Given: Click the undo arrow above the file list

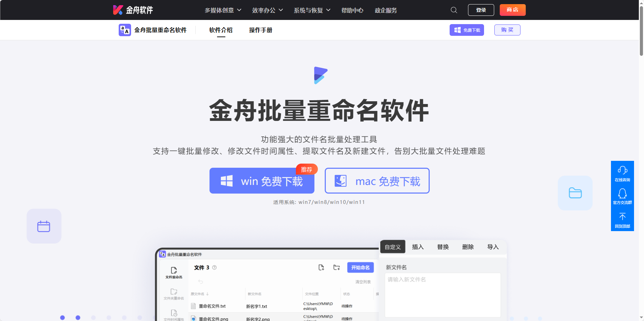Looking at the screenshot, I should click(x=200, y=281).
